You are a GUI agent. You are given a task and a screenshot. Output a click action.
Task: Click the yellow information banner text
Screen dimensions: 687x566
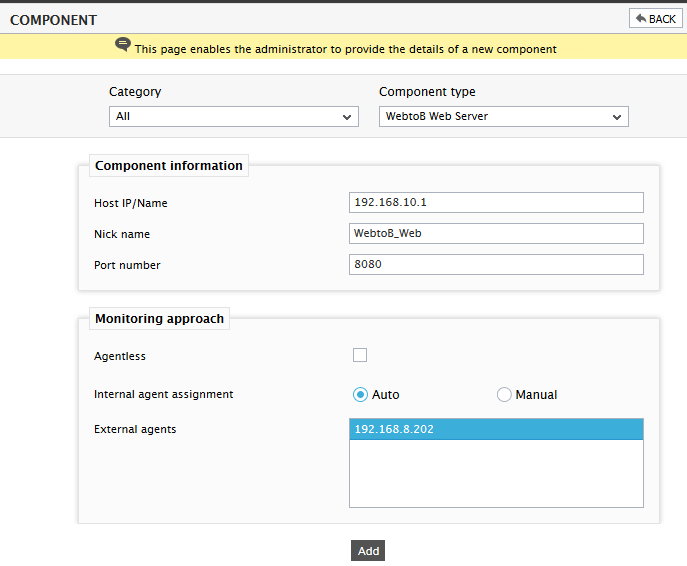(x=345, y=49)
